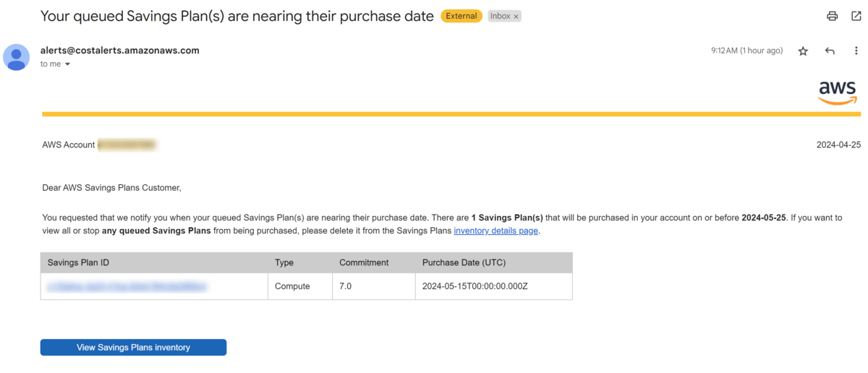Open the inventory details page link
The width and height of the screenshot is (868, 373).
(x=495, y=231)
